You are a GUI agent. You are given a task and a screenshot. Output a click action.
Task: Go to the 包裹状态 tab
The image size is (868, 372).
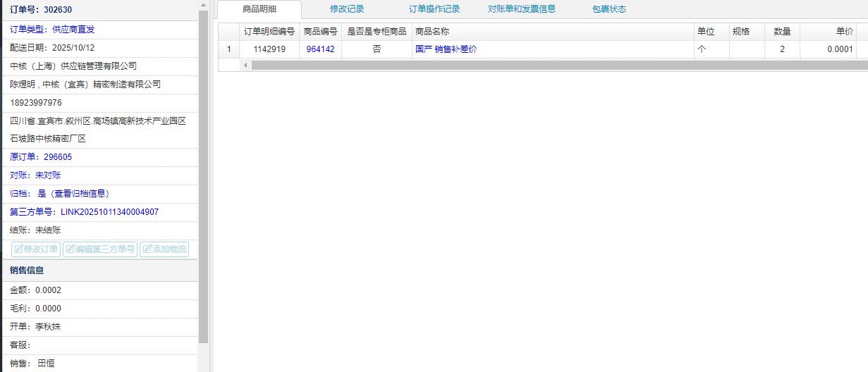pyautogui.click(x=609, y=9)
